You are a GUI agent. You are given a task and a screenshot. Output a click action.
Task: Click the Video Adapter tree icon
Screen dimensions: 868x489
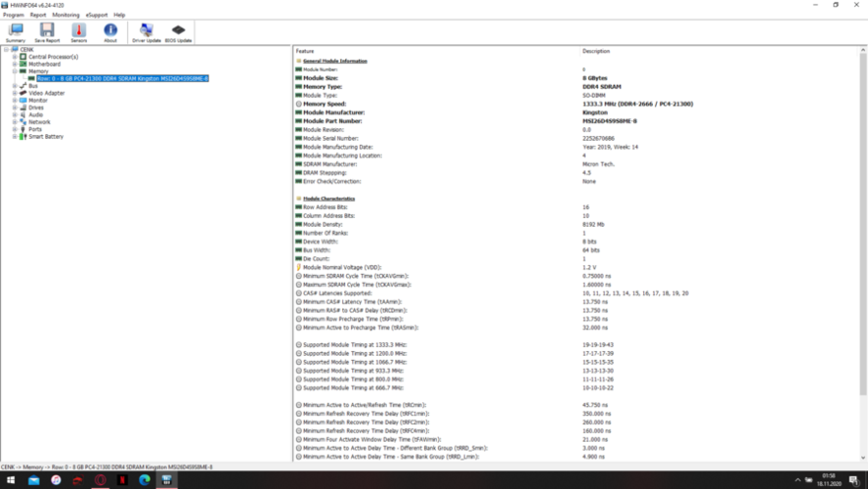click(23, 93)
